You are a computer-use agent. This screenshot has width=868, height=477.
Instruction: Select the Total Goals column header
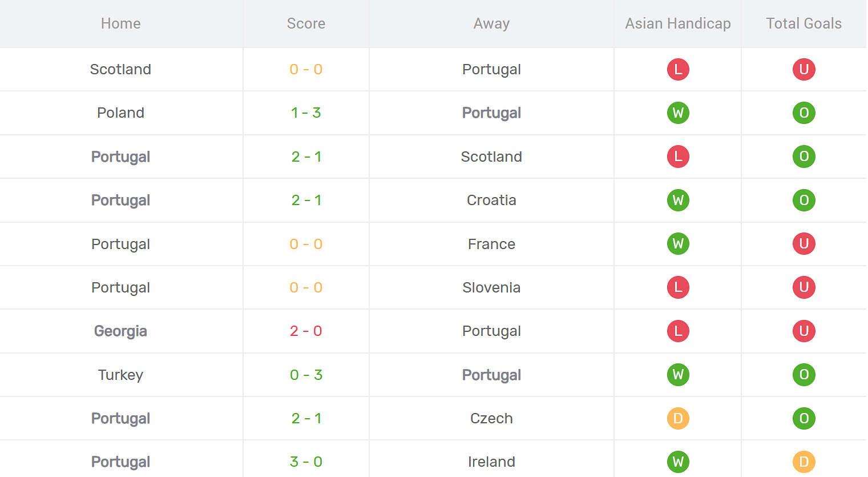804,23
